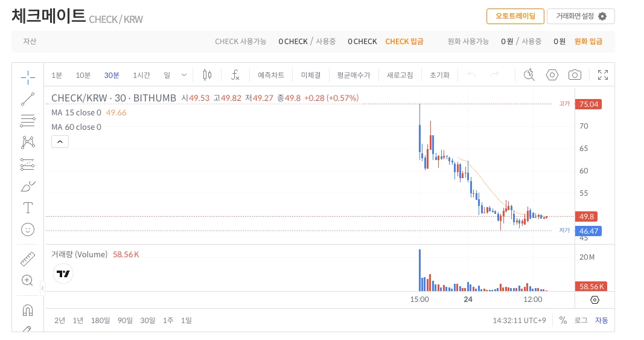This screenshot has width=644, height=340.
Task: Switch to 10분 interval
Action: (x=83, y=75)
